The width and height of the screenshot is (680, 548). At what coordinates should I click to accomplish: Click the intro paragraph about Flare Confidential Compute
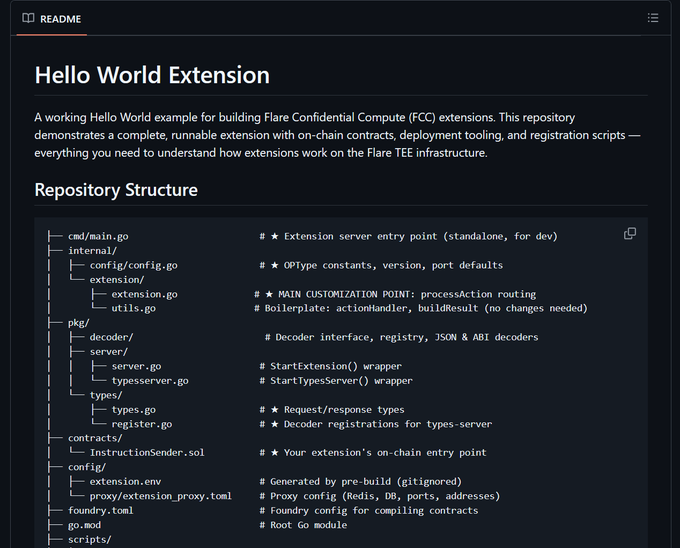[x=337, y=135]
